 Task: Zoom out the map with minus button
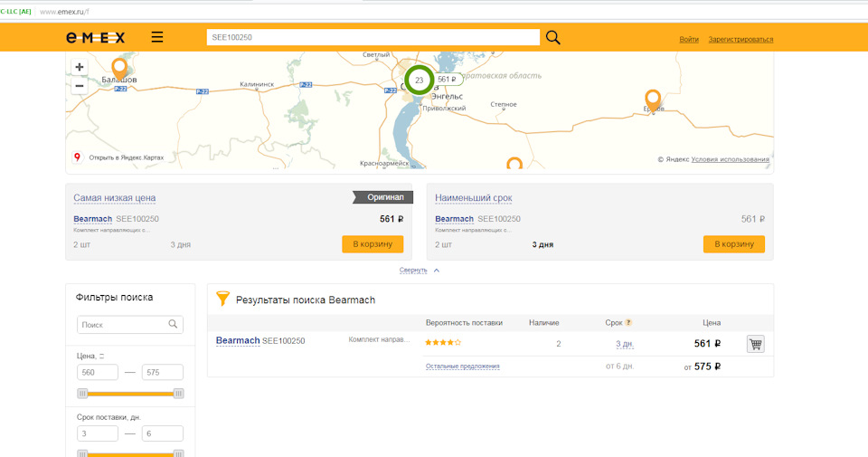(80, 86)
